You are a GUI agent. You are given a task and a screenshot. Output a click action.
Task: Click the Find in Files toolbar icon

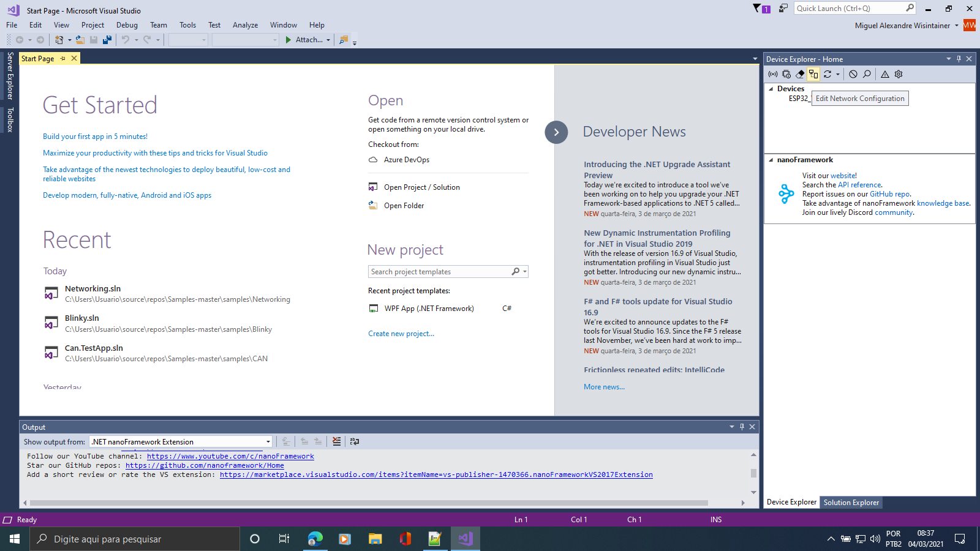click(x=344, y=40)
